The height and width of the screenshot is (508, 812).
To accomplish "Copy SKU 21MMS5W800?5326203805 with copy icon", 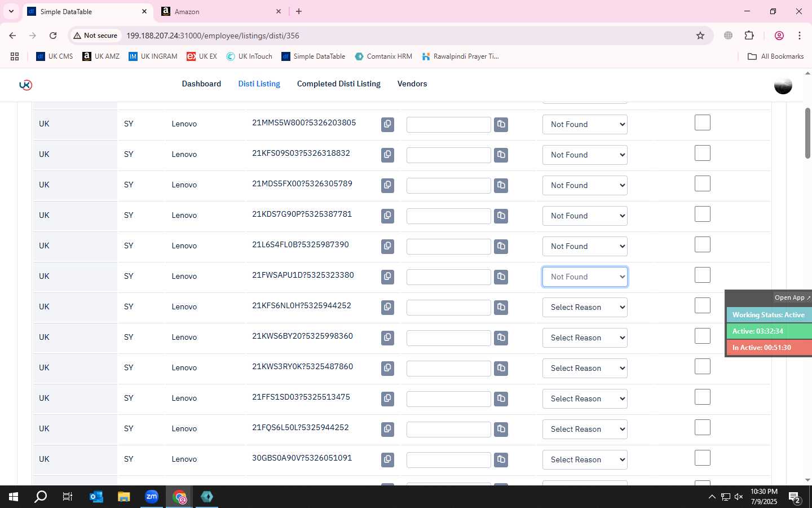I will 387,124.
